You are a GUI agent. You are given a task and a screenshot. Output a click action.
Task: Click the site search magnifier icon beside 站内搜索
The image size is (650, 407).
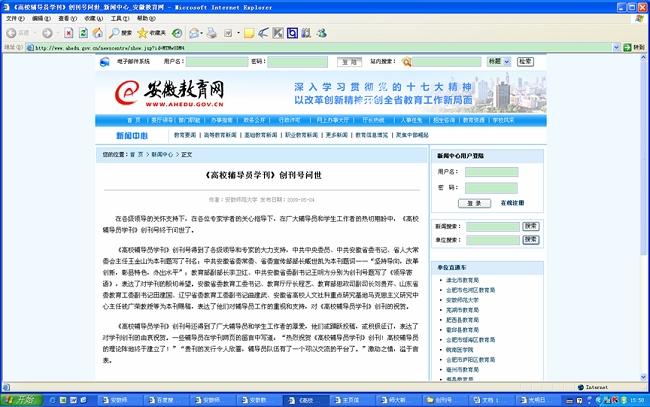point(407,62)
